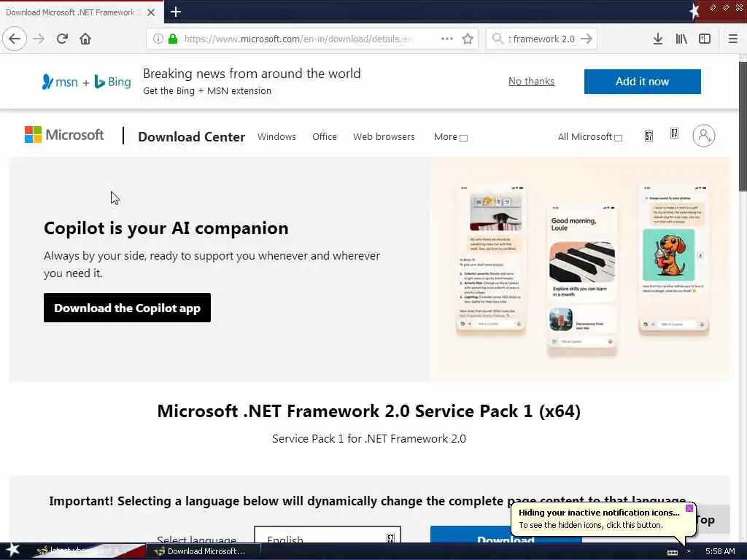Click the forward navigation arrow
Screen dimensions: 747x560
point(39,39)
